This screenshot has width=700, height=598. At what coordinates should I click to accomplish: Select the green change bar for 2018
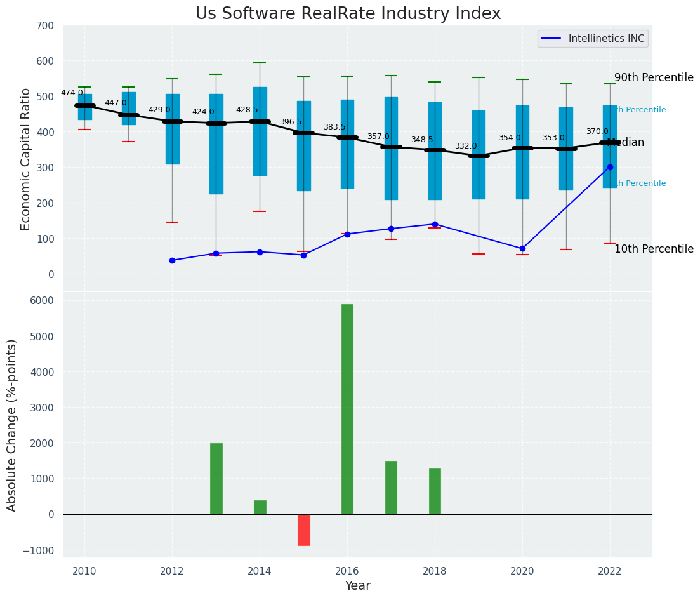435,491
